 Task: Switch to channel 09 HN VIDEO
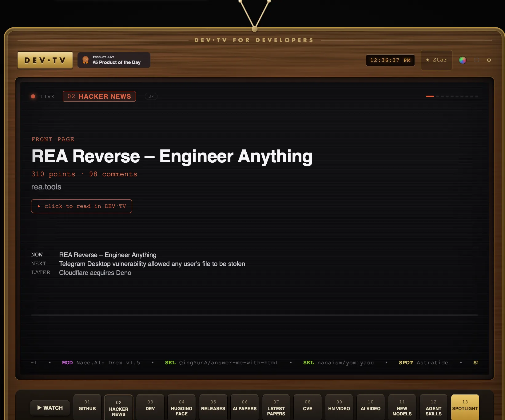coord(339,407)
